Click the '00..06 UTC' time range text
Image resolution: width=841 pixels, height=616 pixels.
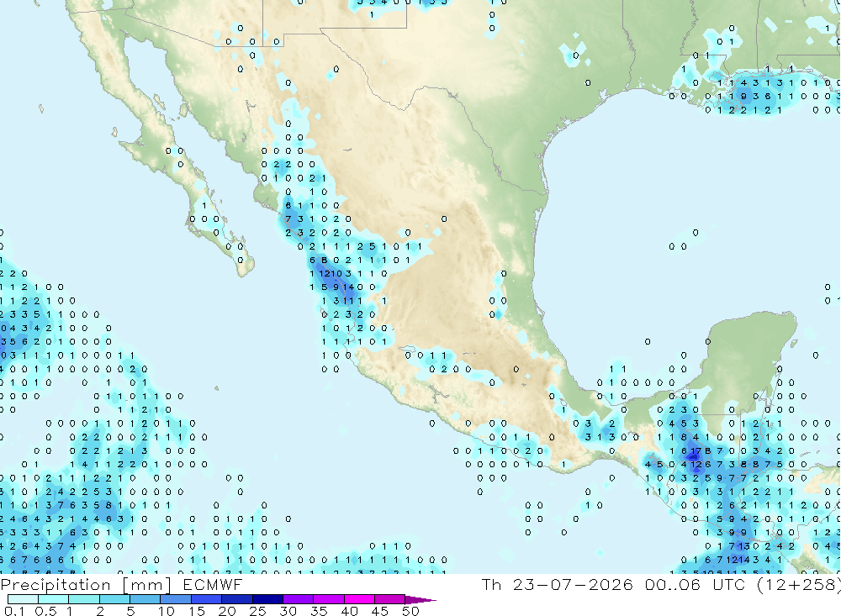(x=696, y=585)
